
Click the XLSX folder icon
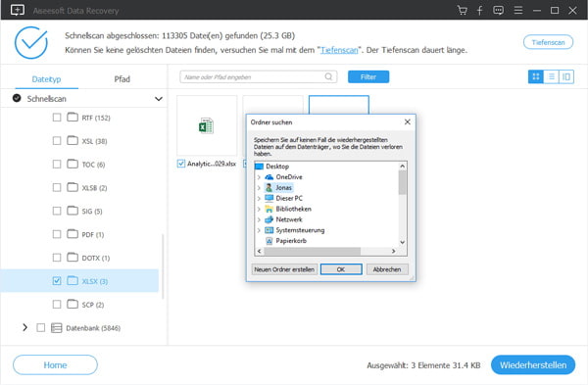point(73,280)
